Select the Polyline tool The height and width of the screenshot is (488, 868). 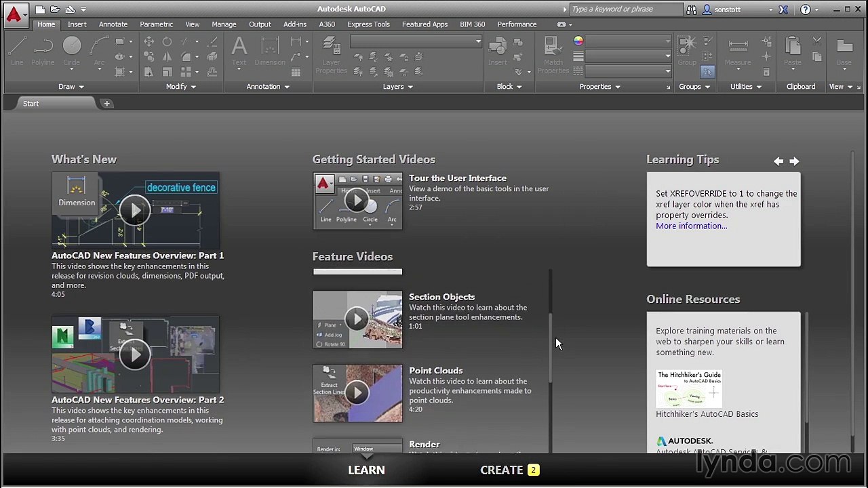[x=42, y=52]
